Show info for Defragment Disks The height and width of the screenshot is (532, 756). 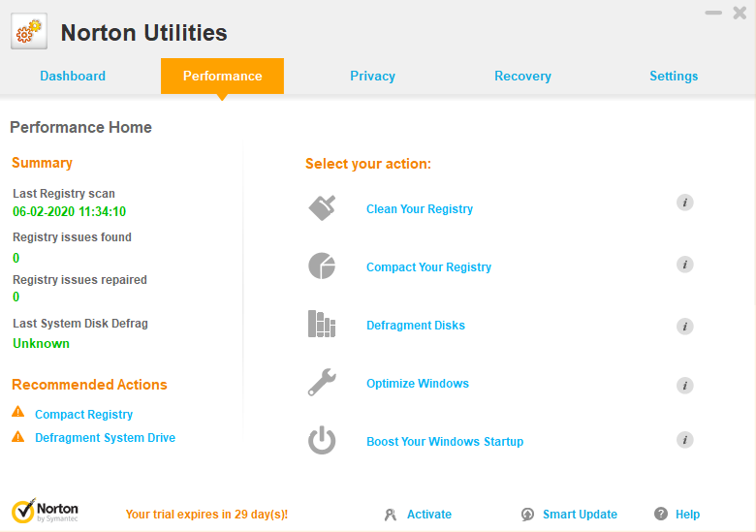pyautogui.click(x=684, y=327)
